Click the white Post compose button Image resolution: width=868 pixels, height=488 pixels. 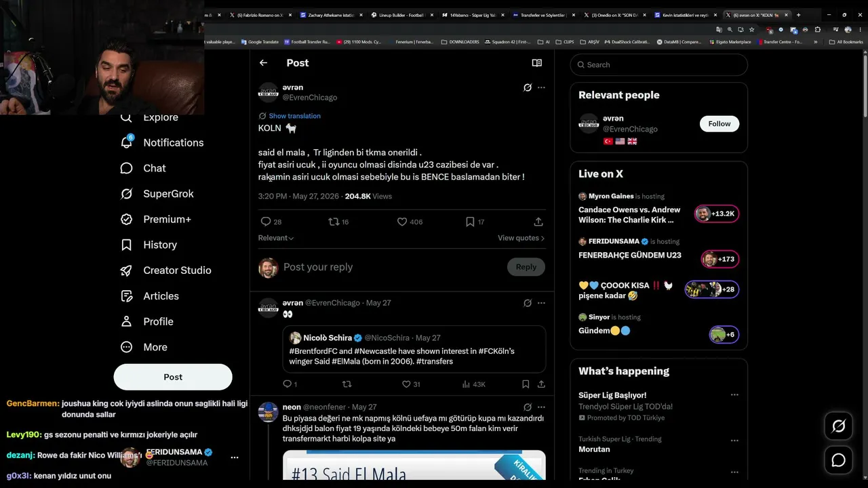[x=173, y=377]
